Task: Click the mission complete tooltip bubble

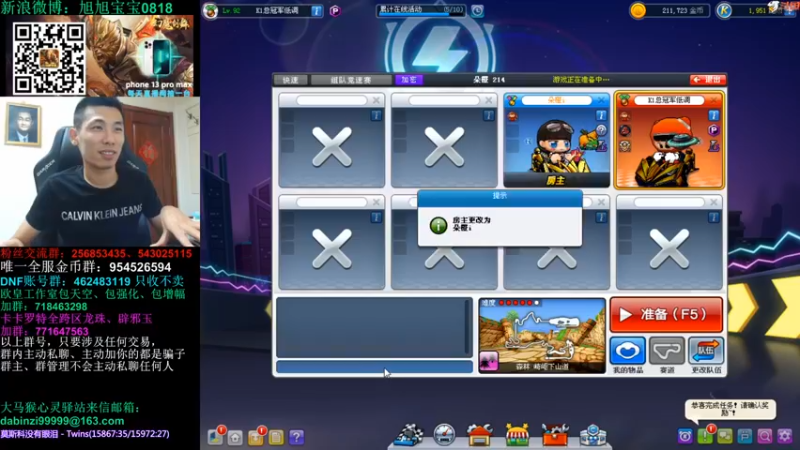Action: click(x=730, y=409)
